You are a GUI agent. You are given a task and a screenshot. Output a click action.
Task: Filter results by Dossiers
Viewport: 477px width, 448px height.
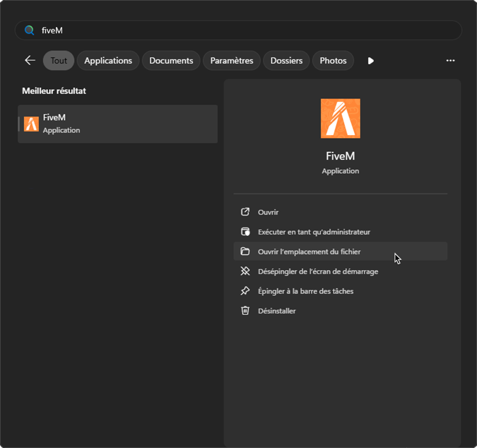click(286, 61)
